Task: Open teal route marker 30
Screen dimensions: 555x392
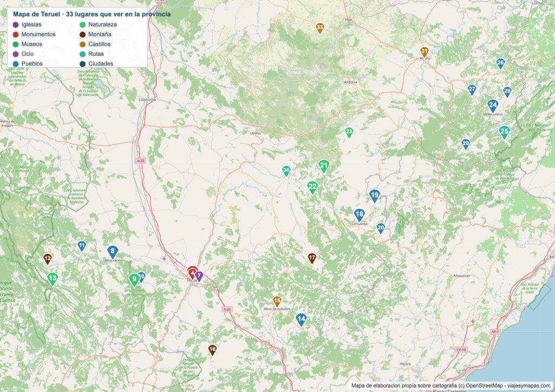Action: tap(286, 171)
